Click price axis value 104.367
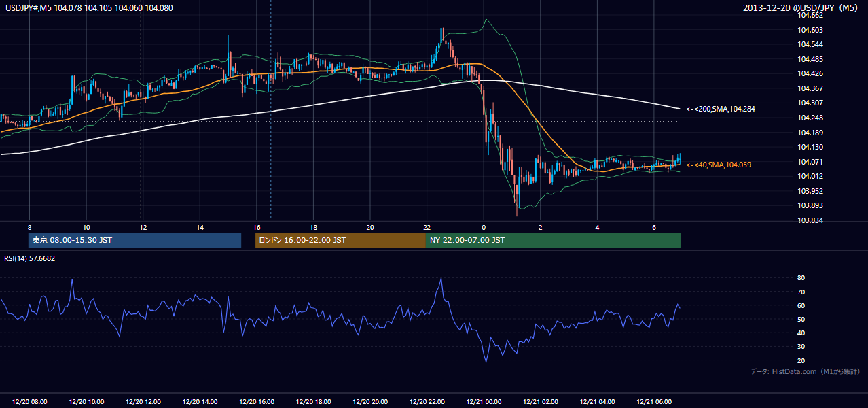Image resolution: width=868 pixels, height=408 pixels. click(x=811, y=88)
